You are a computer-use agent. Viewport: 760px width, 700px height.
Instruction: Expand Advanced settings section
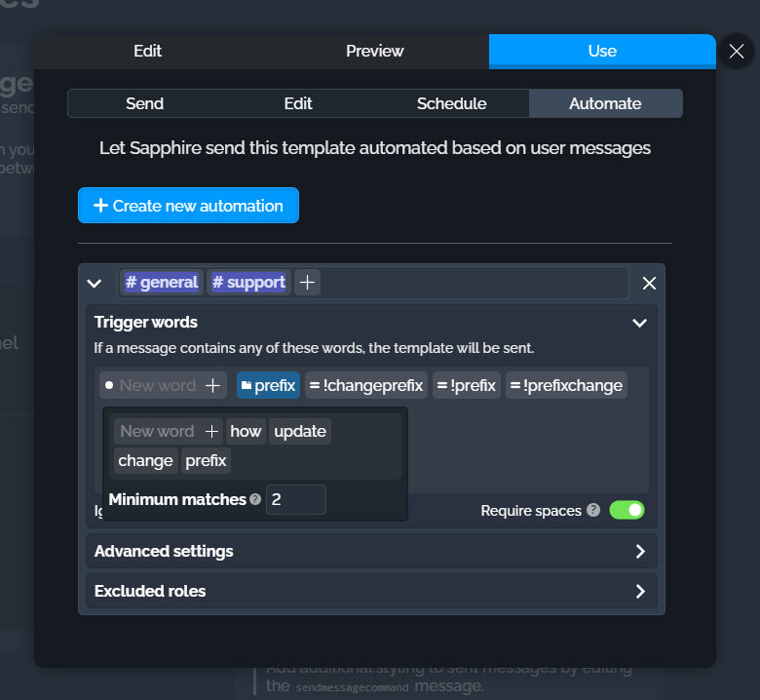[371, 551]
